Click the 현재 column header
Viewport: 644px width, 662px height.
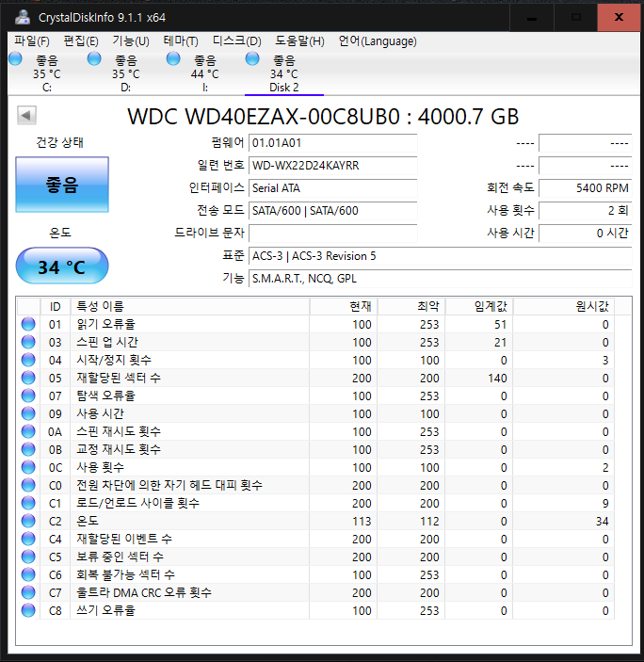click(x=344, y=306)
